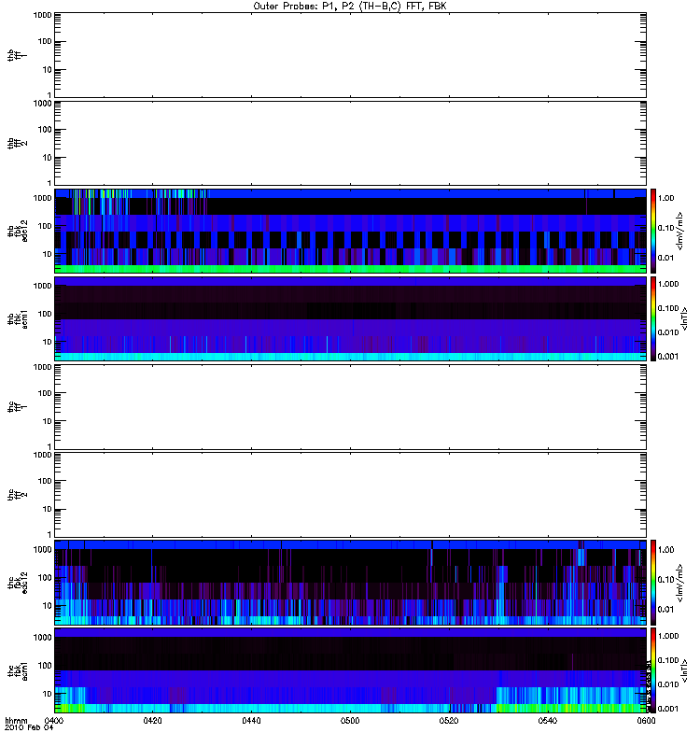Click the '1000' tick of the thb fff 1 panel
The image size is (700, 747).
point(42,15)
